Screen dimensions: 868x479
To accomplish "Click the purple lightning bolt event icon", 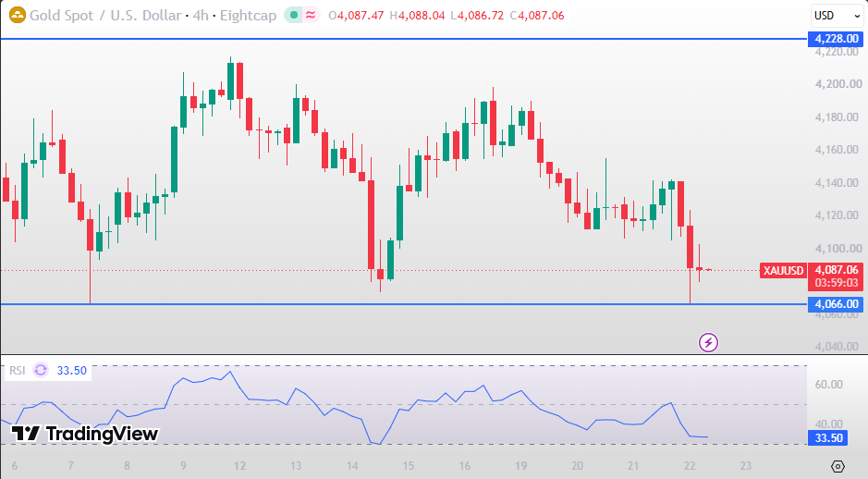I will pyautogui.click(x=708, y=343).
